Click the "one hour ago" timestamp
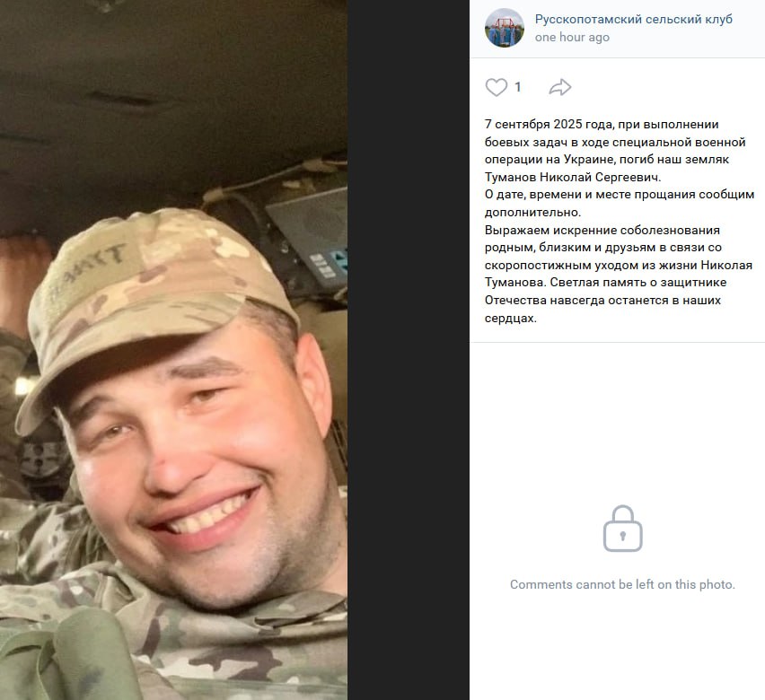Image resolution: width=765 pixels, height=700 pixels. click(572, 38)
